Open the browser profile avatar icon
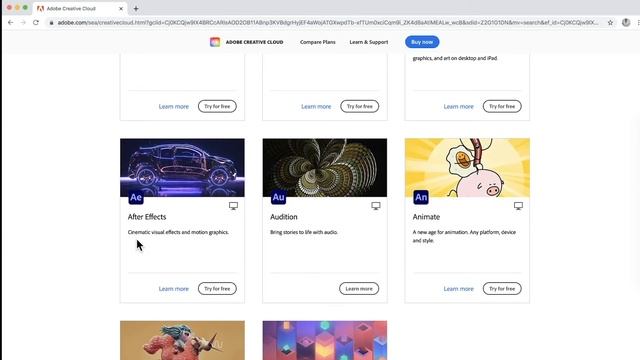The image size is (640, 360). tap(626, 23)
